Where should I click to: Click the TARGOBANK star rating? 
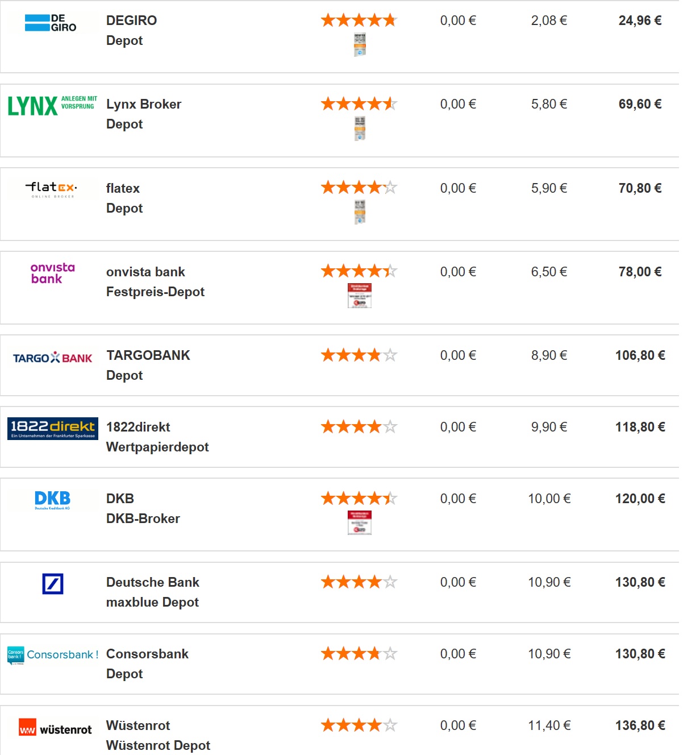click(359, 355)
